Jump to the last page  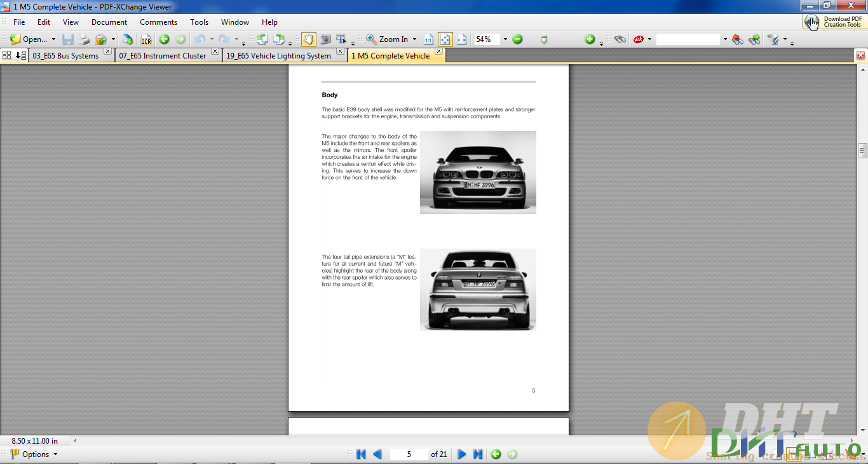[x=478, y=454]
